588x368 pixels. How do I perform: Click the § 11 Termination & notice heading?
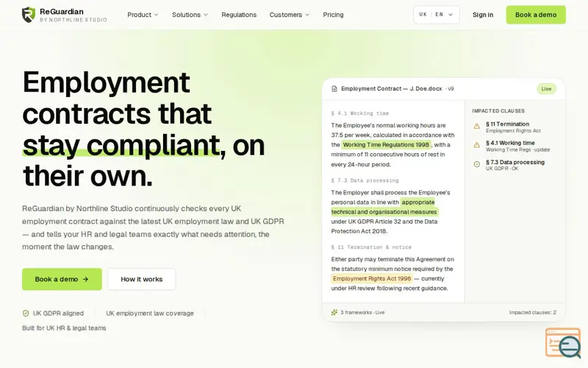(x=371, y=247)
